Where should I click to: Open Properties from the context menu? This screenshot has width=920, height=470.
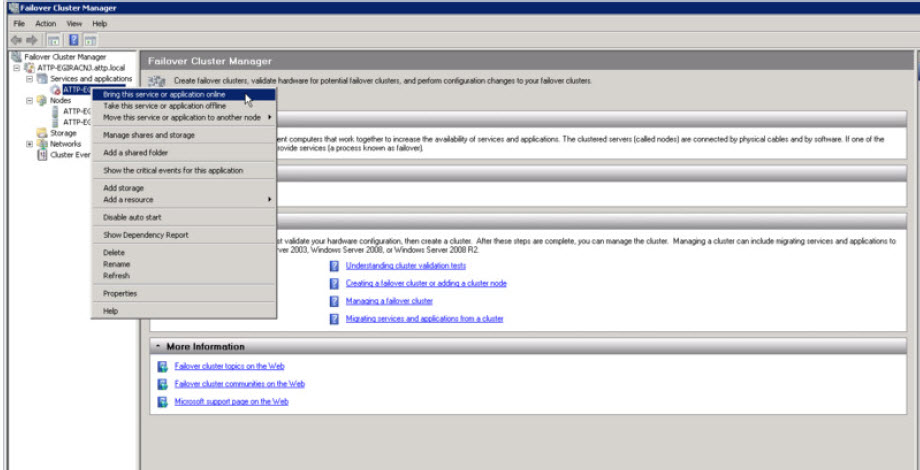click(x=183, y=293)
